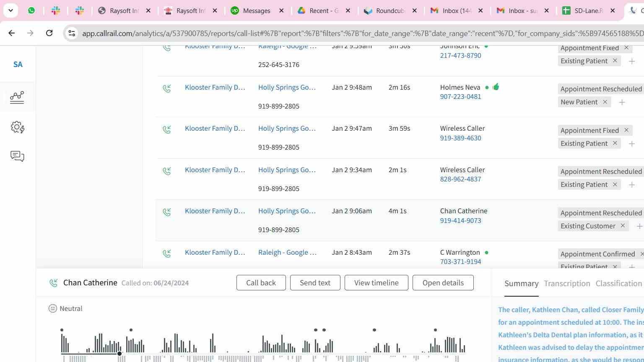This screenshot has height=362, width=644.
Task: Select the Summary tab
Action: click(521, 284)
